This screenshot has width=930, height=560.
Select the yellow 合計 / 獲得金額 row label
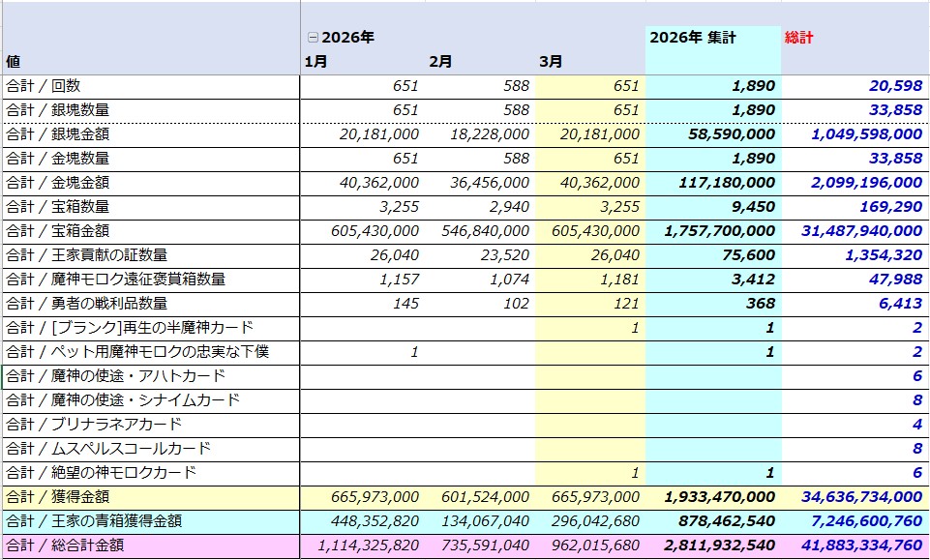57,497
